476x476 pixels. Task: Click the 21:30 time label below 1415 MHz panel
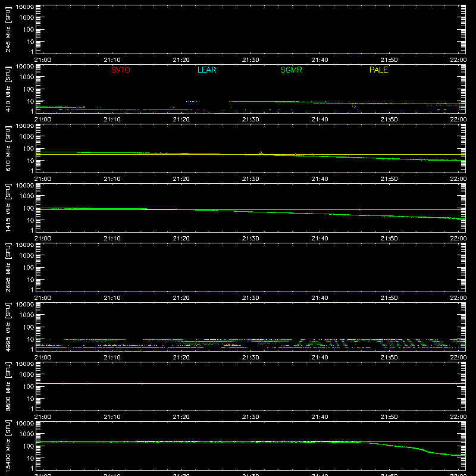coord(250,239)
